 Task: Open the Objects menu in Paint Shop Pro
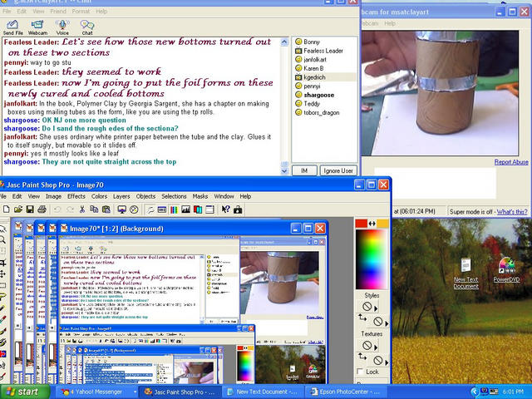click(145, 196)
